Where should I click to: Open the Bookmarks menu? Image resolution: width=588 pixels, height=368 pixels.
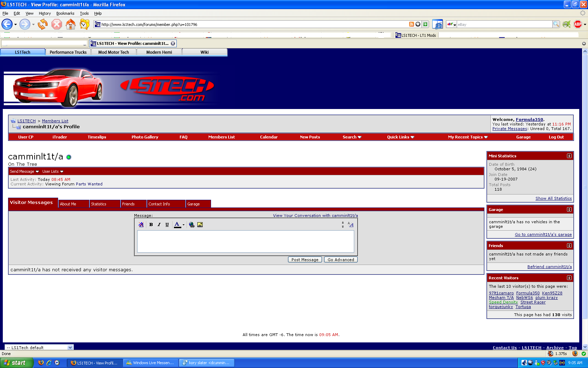[65, 13]
